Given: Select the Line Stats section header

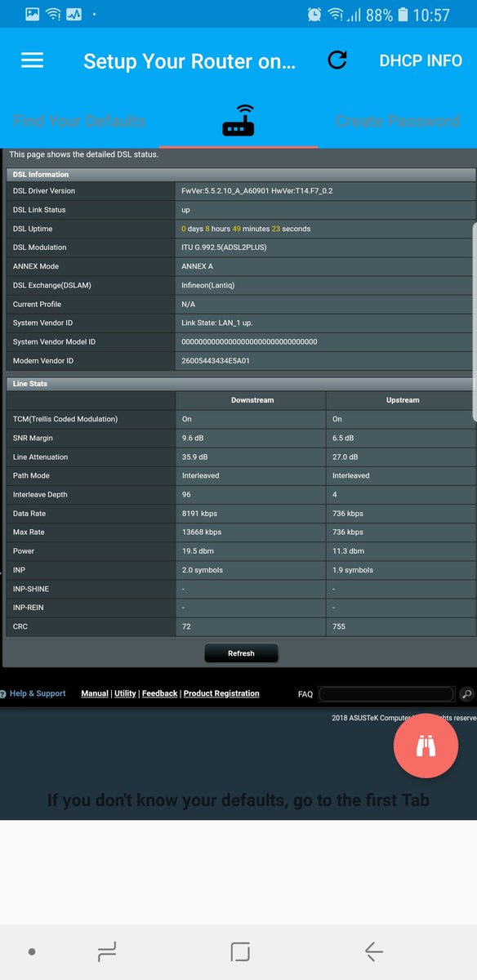Looking at the screenshot, I should [241, 383].
